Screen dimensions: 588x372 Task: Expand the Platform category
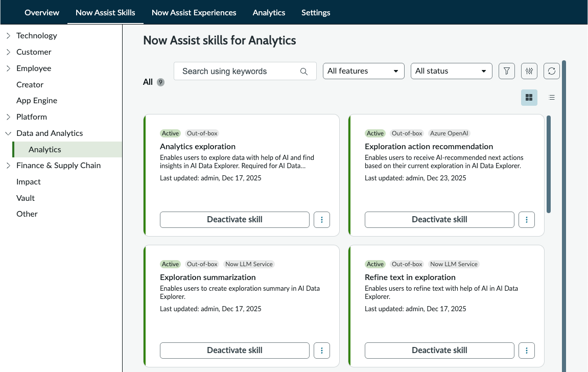pos(8,117)
